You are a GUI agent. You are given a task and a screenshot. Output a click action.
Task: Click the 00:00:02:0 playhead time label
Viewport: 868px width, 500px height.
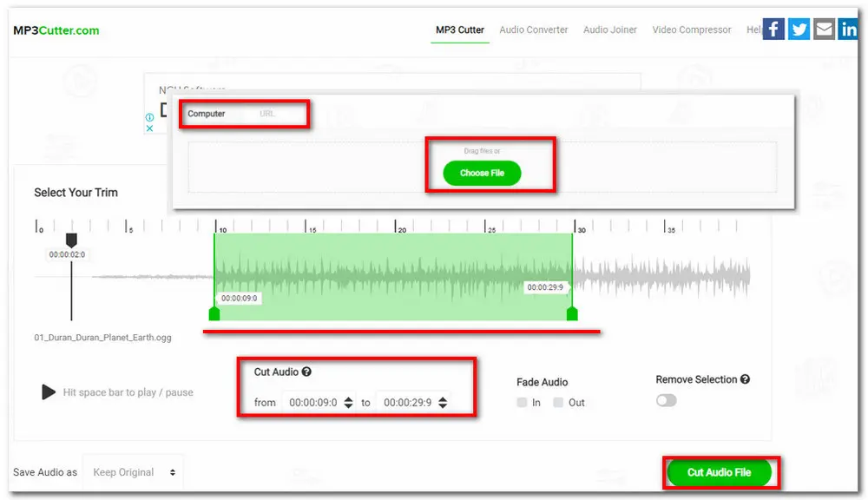67,254
